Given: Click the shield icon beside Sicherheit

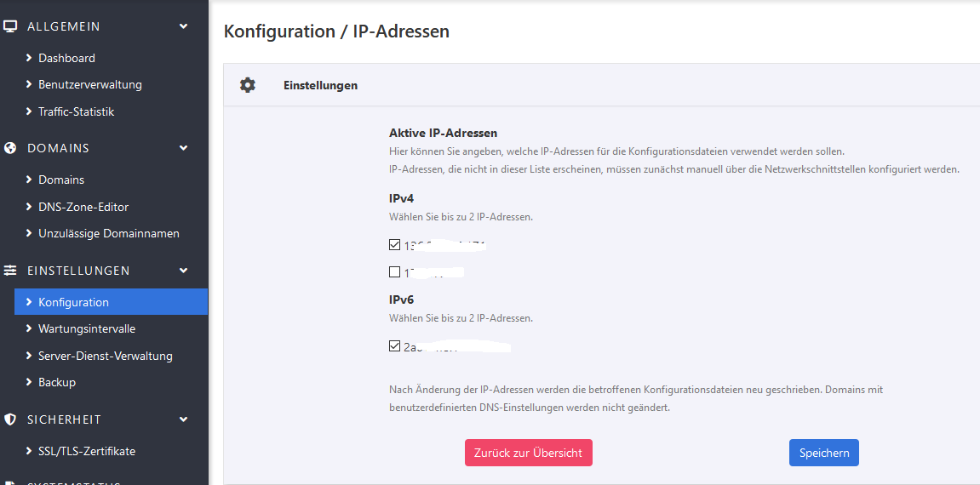Looking at the screenshot, I should pos(10,419).
